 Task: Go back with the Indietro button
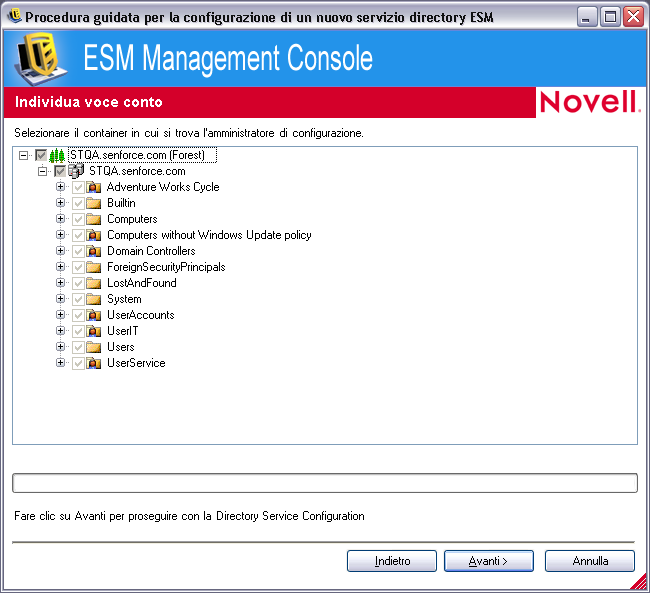tap(392, 561)
